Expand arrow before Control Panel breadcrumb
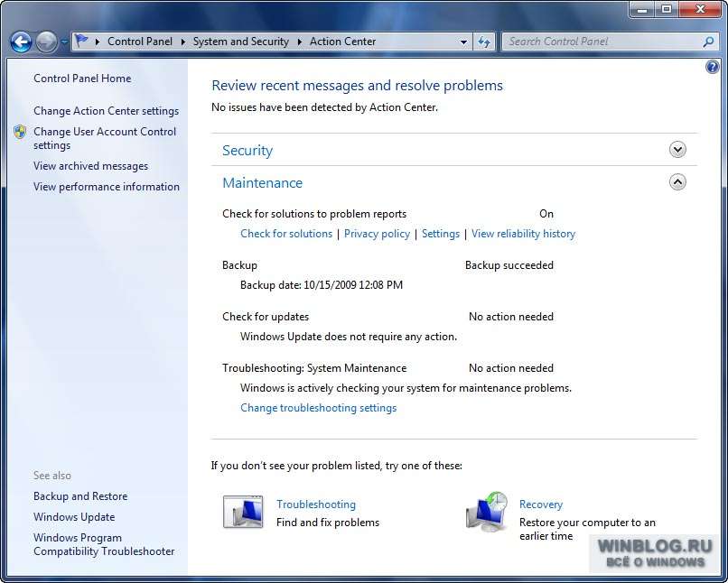The width and height of the screenshot is (728, 583). tap(98, 42)
